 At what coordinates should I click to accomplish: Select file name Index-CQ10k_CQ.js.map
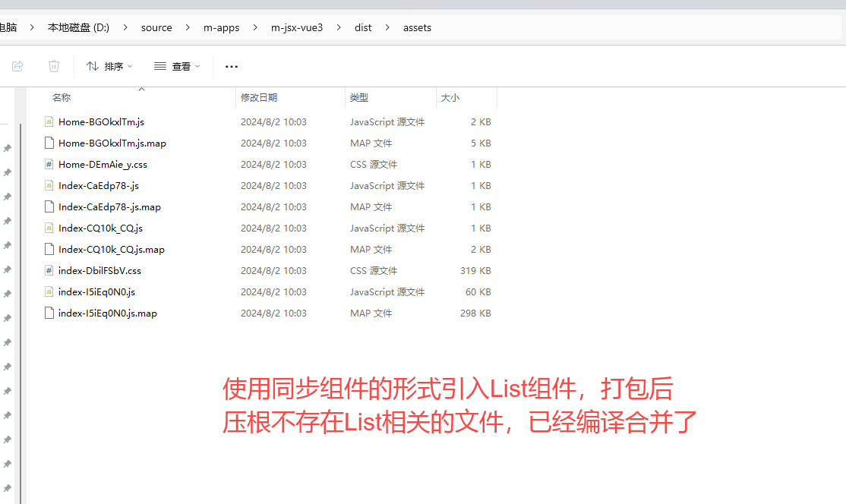click(x=112, y=249)
